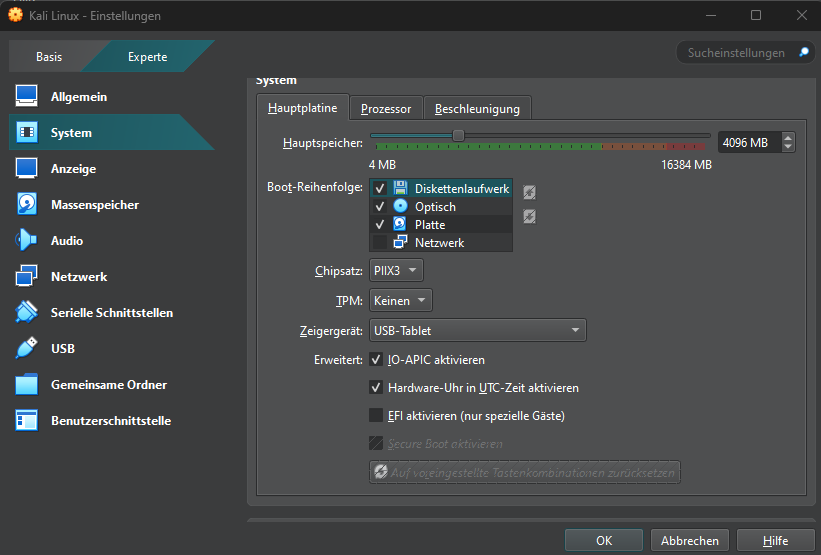Disable IO-APIC aktivieren checkbox
This screenshot has height=555, width=821.
click(377, 359)
